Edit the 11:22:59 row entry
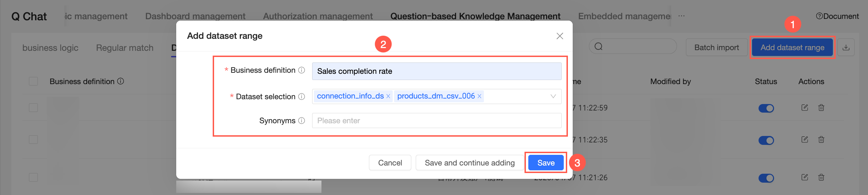Viewport: 868px width, 195px height. (805, 107)
